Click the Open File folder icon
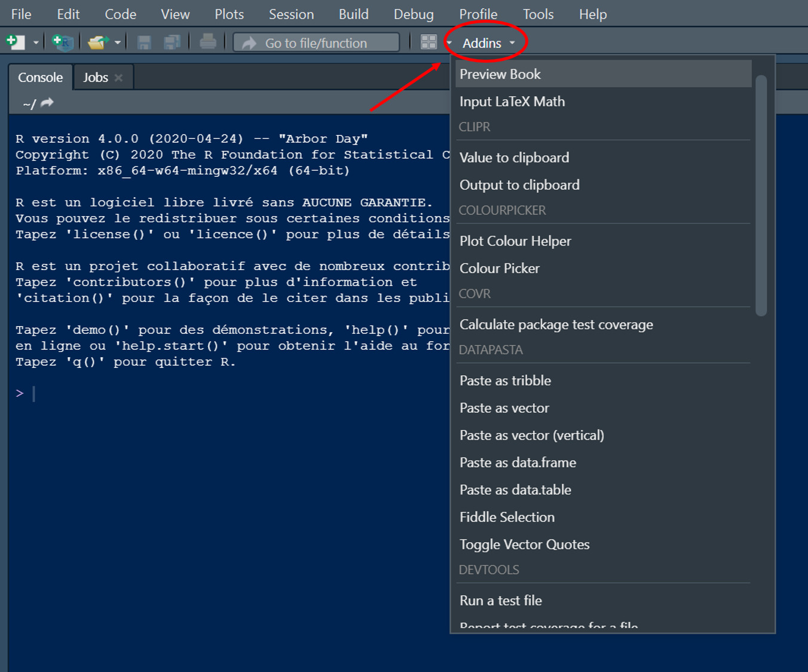The width and height of the screenshot is (808, 672). pyautogui.click(x=97, y=42)
